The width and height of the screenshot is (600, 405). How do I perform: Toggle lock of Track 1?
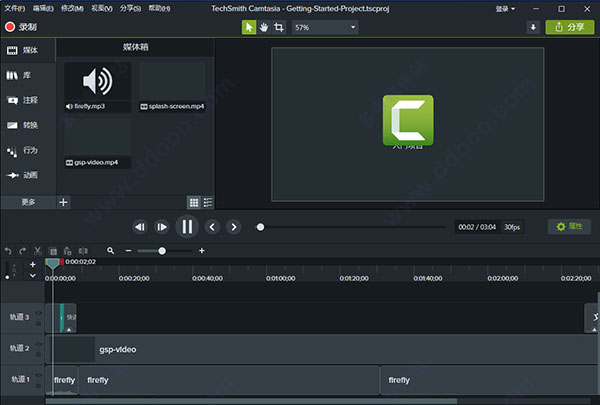(38, 385)
